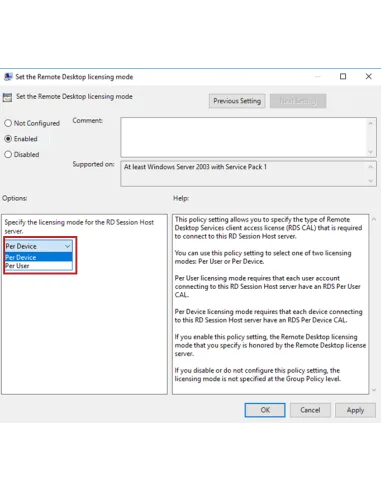Choose Per Device in the dropdown list
Viewport: 381px width, 492px height.
[x=39, y=257]
